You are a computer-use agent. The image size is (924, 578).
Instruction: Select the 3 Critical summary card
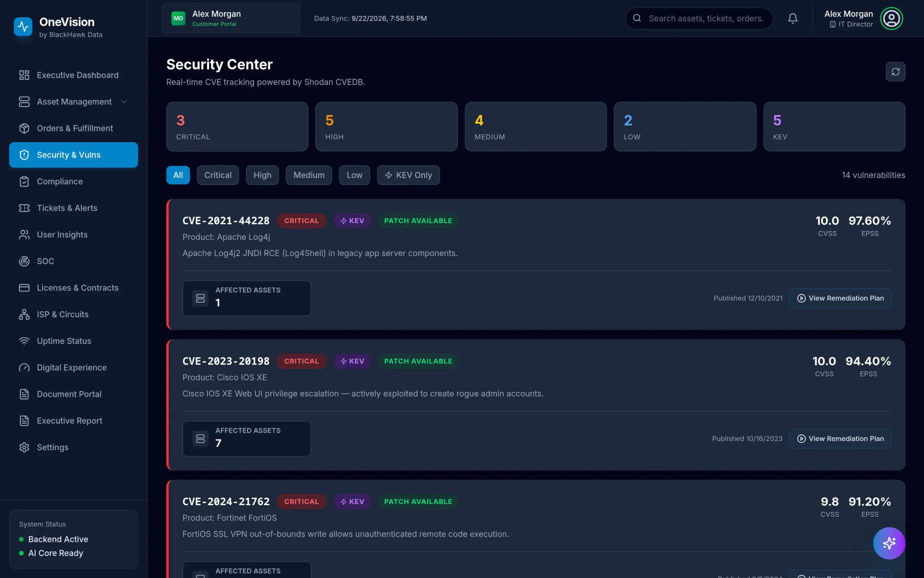tap(237, 126)
